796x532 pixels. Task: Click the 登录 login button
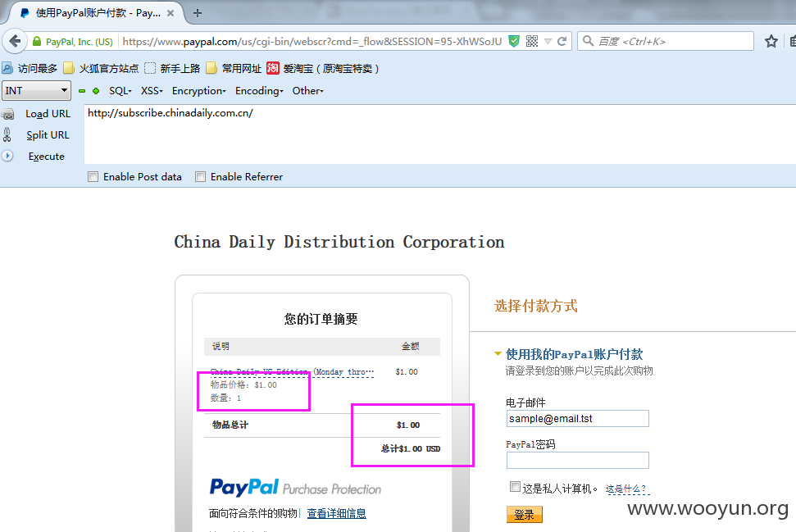point(525,514)
